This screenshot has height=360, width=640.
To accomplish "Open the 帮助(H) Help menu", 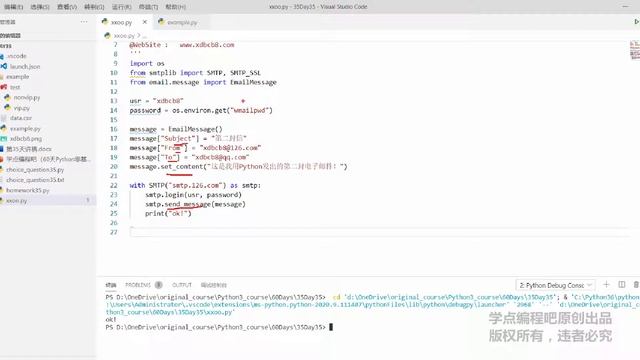I will (176, 7).
